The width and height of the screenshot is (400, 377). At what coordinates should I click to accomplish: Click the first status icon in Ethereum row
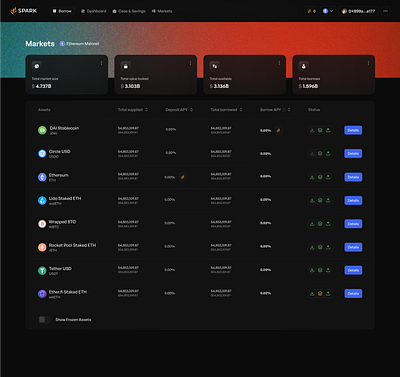312,177
